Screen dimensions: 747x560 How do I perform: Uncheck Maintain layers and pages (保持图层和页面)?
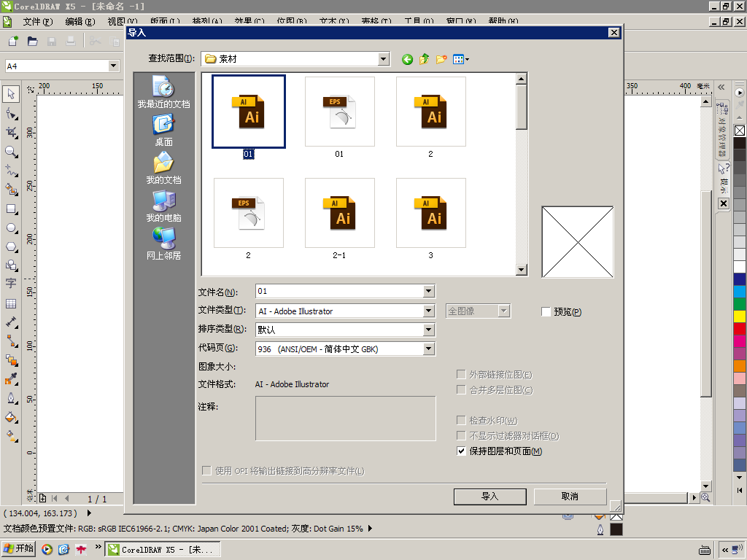461,451
